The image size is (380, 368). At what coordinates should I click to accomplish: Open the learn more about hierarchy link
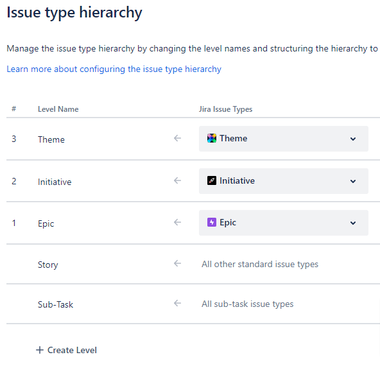tap(114, 69)
